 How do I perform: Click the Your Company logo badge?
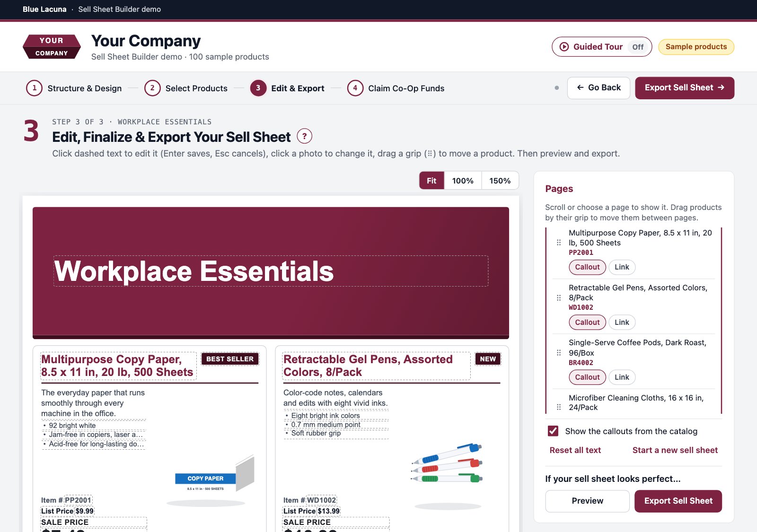52,47
